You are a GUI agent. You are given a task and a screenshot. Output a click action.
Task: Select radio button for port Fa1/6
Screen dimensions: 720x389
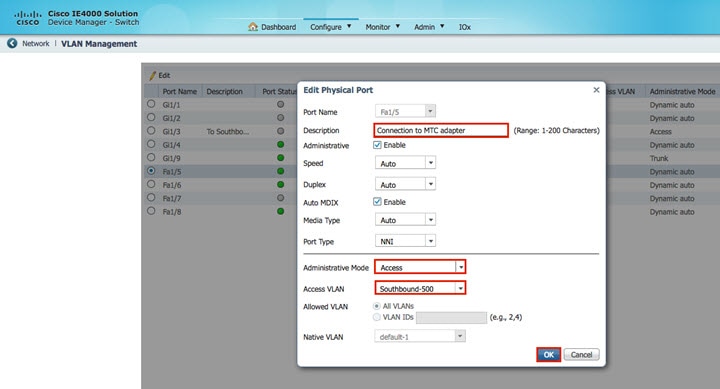(x=151, y=184)
